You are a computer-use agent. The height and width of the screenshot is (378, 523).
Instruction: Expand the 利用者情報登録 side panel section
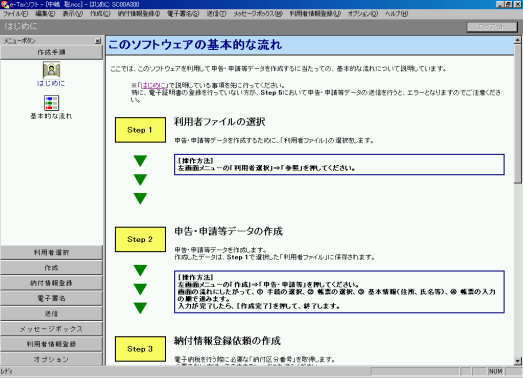click(51, 344)
